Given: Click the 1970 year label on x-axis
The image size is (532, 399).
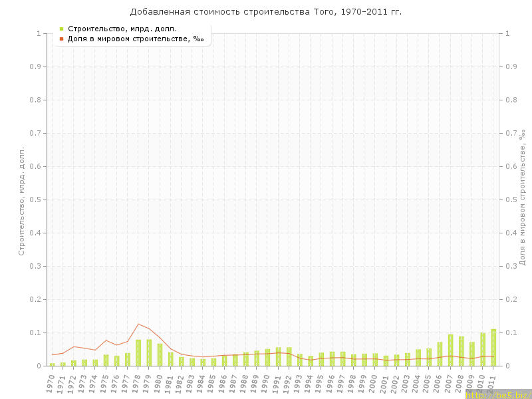Looking at the screenshot, I should [x=51, y=382].
